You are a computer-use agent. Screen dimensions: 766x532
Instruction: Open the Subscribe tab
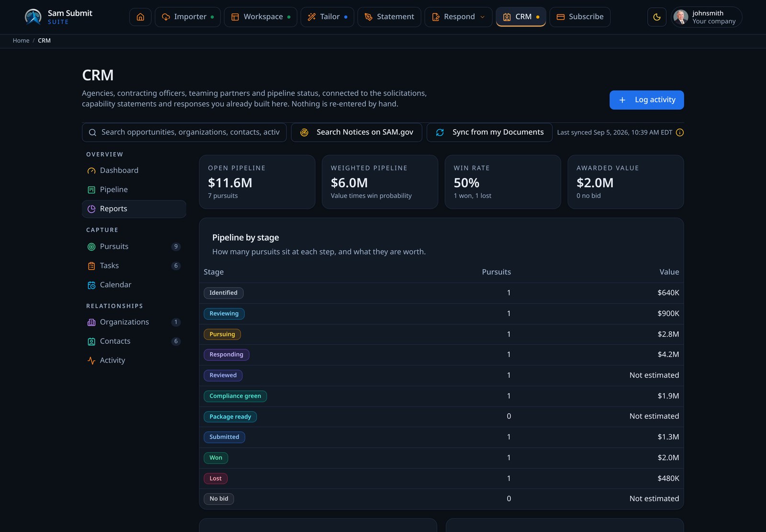(x=580, y=17)
